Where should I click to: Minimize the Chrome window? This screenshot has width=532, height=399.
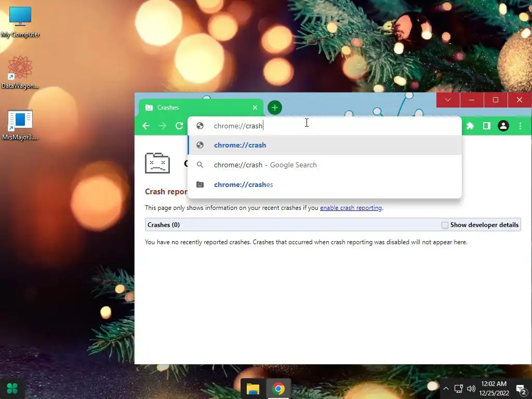click(472, 100)
